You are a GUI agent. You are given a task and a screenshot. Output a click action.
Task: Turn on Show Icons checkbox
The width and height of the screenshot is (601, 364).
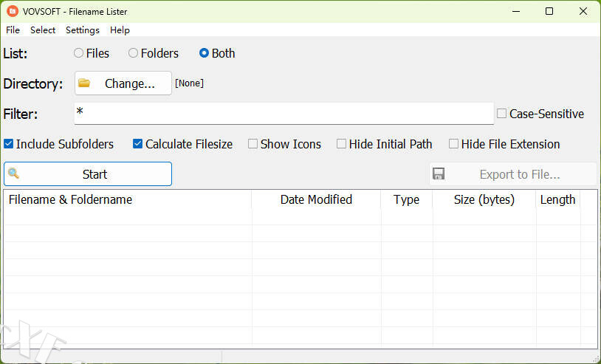pyautogui.click(x=253, y=144)
